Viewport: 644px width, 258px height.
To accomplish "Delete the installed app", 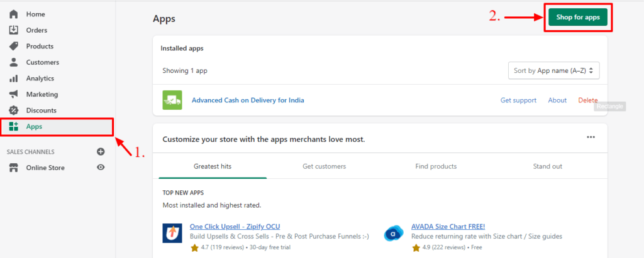I will (x=587, y=100).
